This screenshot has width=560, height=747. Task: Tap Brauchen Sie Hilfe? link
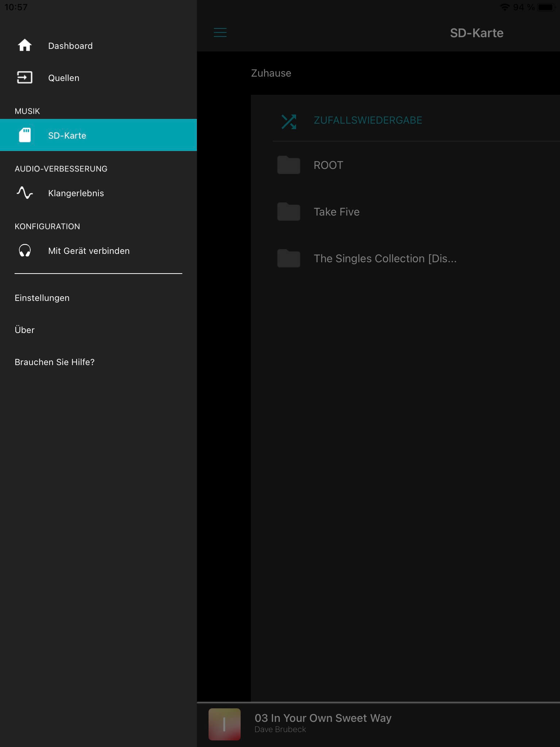click(x=54, y=362)
